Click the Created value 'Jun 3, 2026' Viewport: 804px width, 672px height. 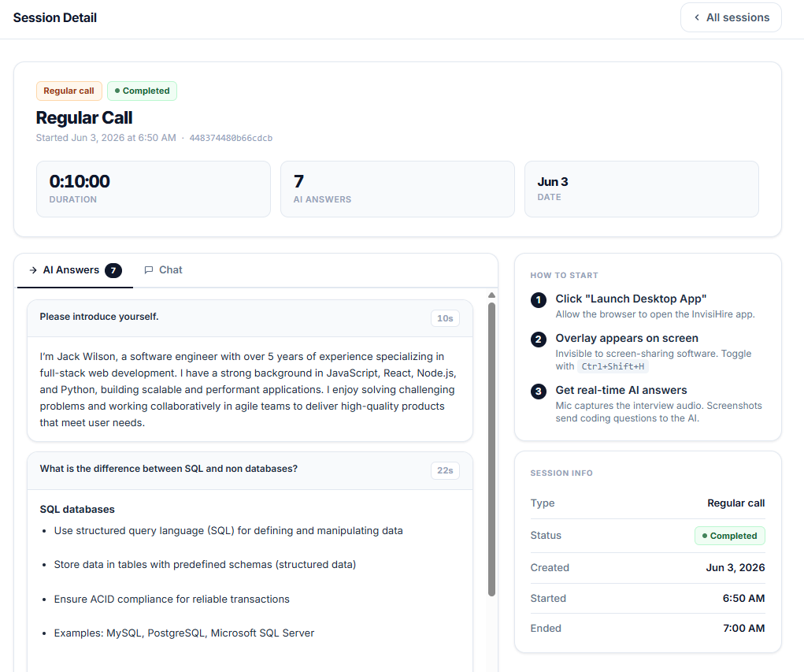coord(735,567)
